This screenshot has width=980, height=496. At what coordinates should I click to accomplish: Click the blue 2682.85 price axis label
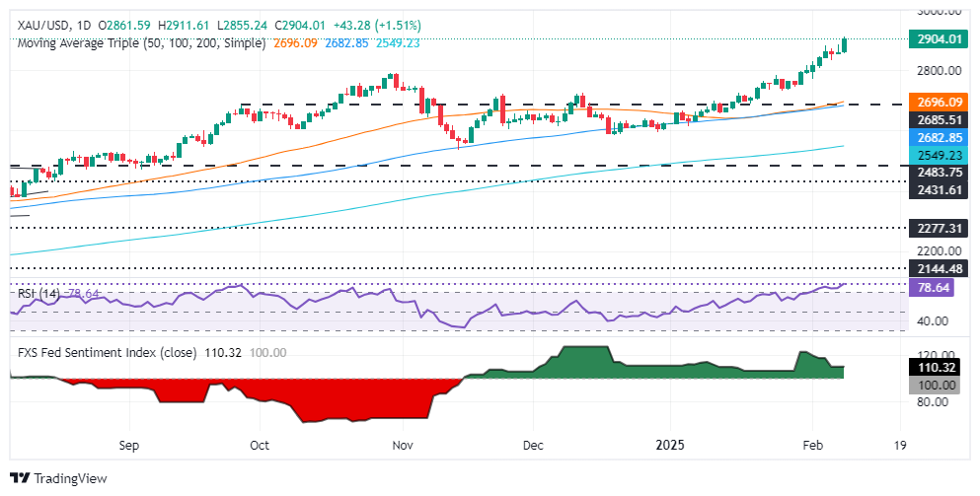pyautogui.click(x=937, y=139)
